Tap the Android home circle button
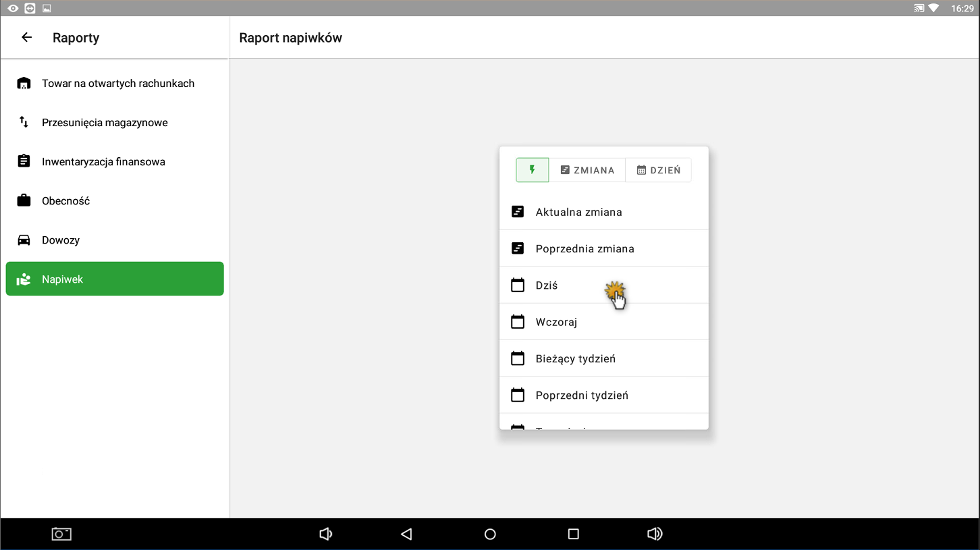The height and width of the screenshot is (550, 980). click(490, 534)
